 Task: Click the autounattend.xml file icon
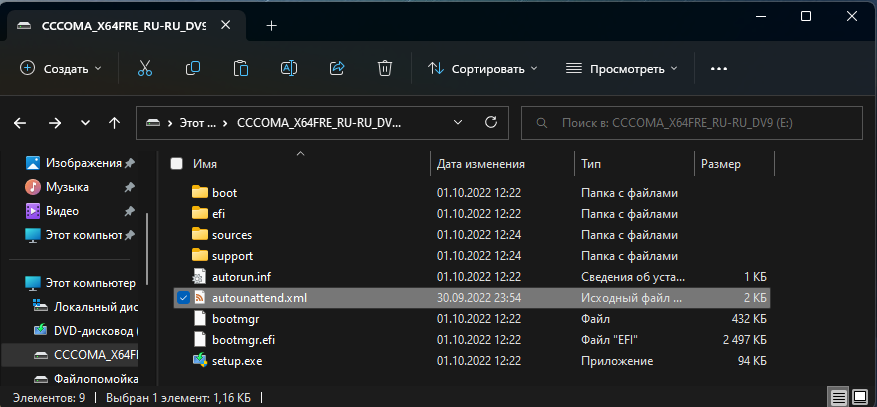coord(200,298)
